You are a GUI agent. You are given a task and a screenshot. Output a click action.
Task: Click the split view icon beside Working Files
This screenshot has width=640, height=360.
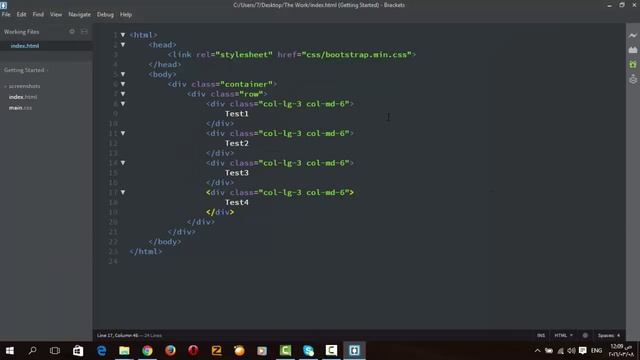(84, 31)
